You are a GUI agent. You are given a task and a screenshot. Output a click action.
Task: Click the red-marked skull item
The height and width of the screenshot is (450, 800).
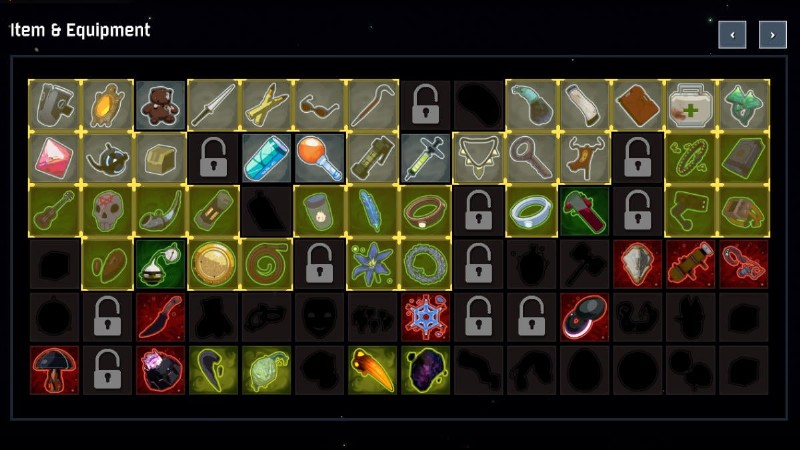coord(107,211)
